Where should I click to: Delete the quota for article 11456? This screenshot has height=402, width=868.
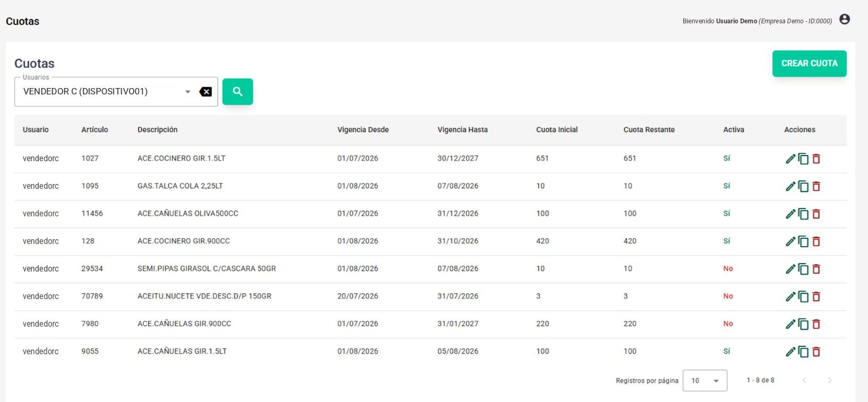(817, 214)
